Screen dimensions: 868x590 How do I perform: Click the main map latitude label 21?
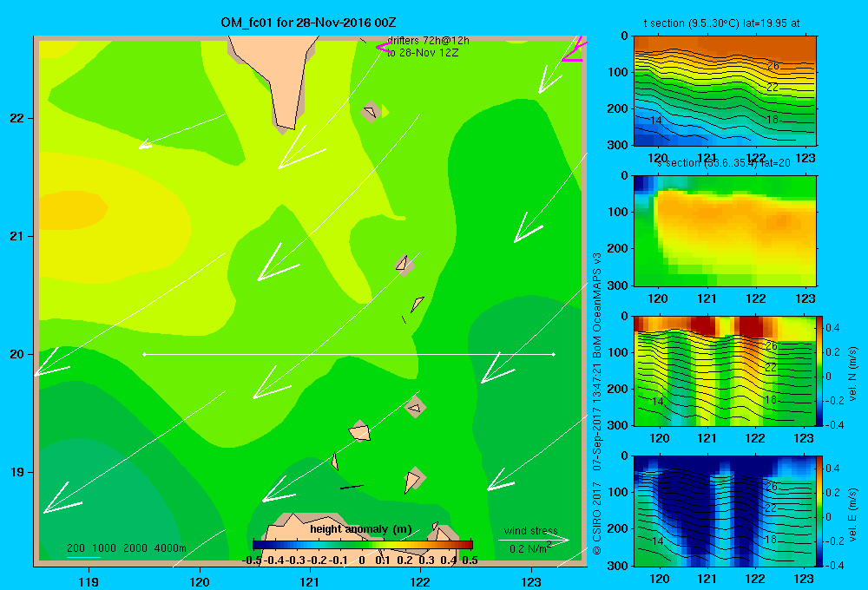point(17,236)
